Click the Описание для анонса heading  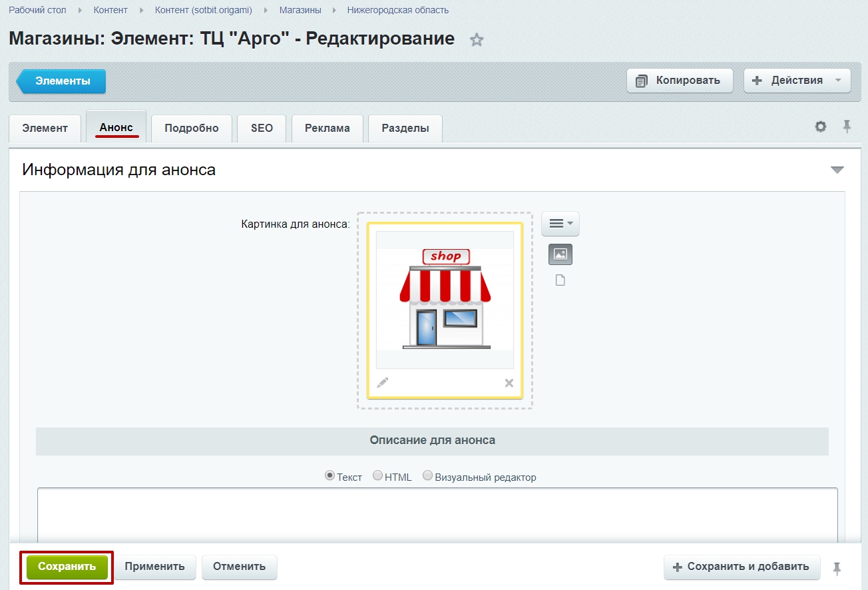433,440
